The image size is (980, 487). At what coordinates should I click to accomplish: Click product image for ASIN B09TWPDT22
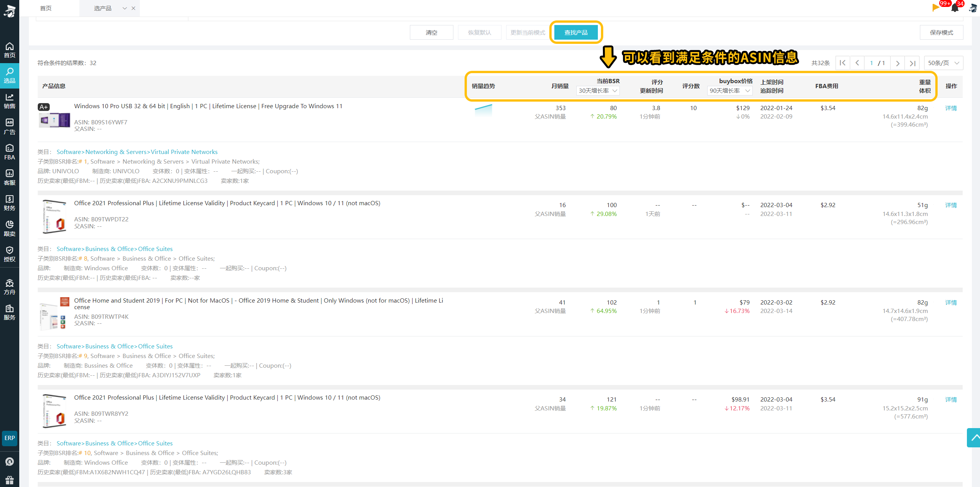(x=54, y=217)
